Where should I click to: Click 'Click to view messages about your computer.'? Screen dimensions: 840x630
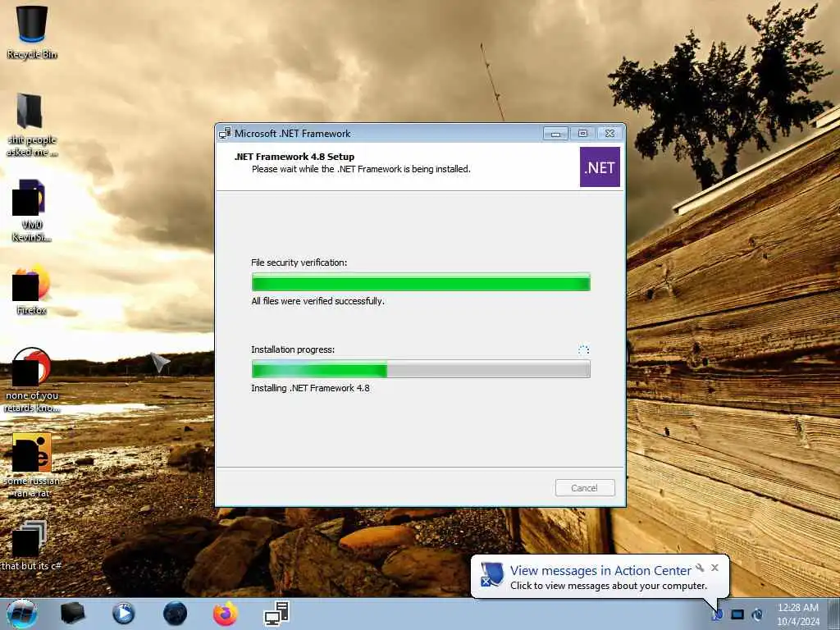click(609, 586)
